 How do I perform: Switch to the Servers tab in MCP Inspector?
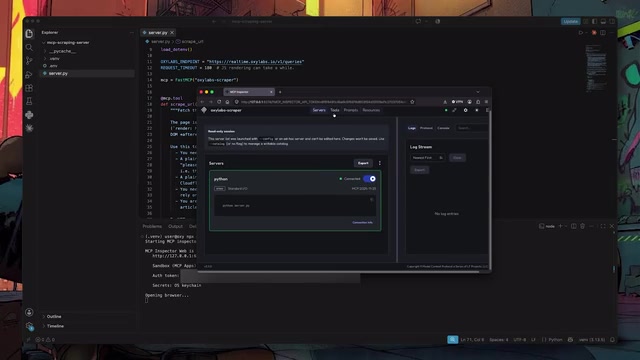click(319, 110)
